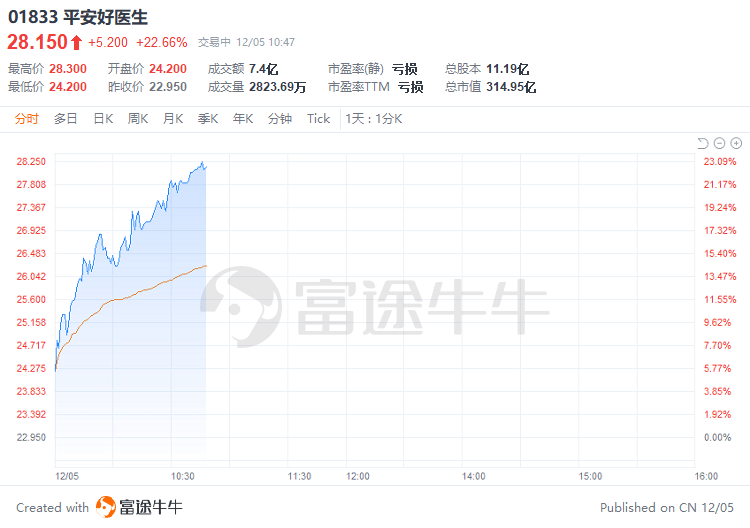
Task: Open the Tick tab
Action: [x=319, y=119]
